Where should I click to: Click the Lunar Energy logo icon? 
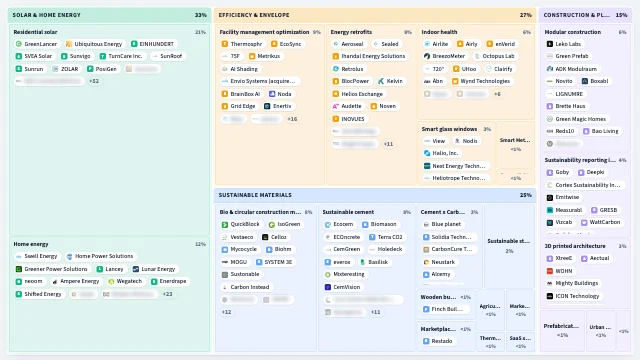[x=136, y=269]
